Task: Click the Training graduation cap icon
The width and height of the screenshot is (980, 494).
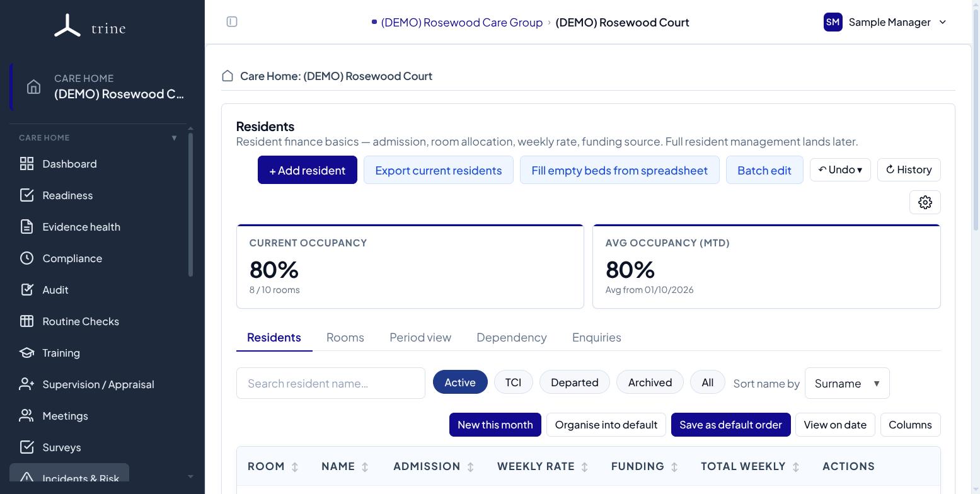Action: click(x=26, y=353)
